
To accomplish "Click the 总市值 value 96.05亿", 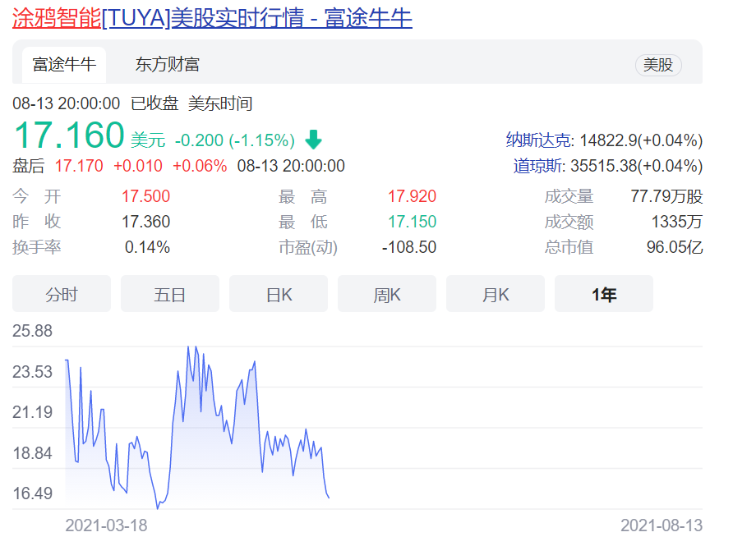I will point(675,247).
